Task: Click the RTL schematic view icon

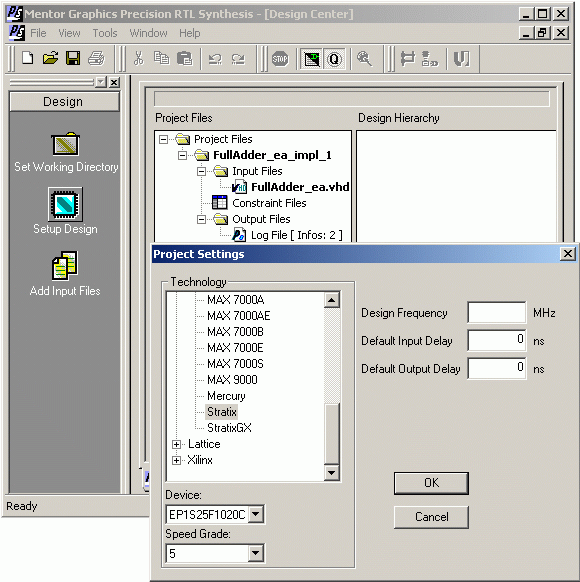Action: 408,59
